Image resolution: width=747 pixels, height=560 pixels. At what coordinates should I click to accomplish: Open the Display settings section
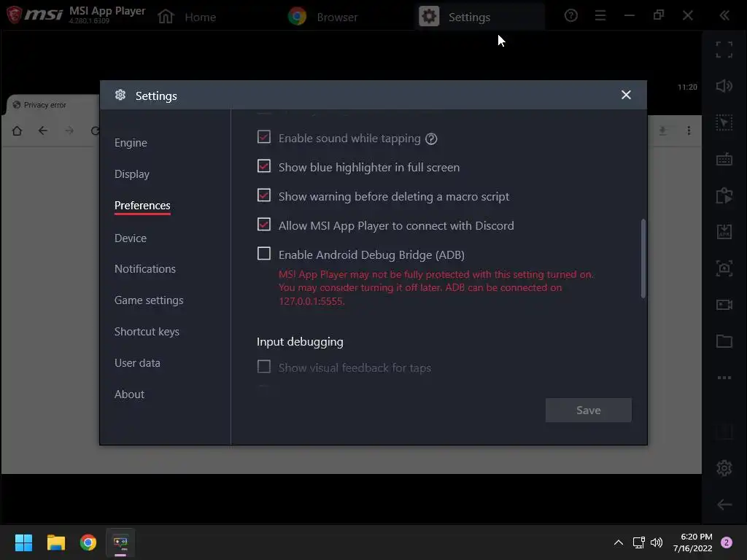(132, 174)
